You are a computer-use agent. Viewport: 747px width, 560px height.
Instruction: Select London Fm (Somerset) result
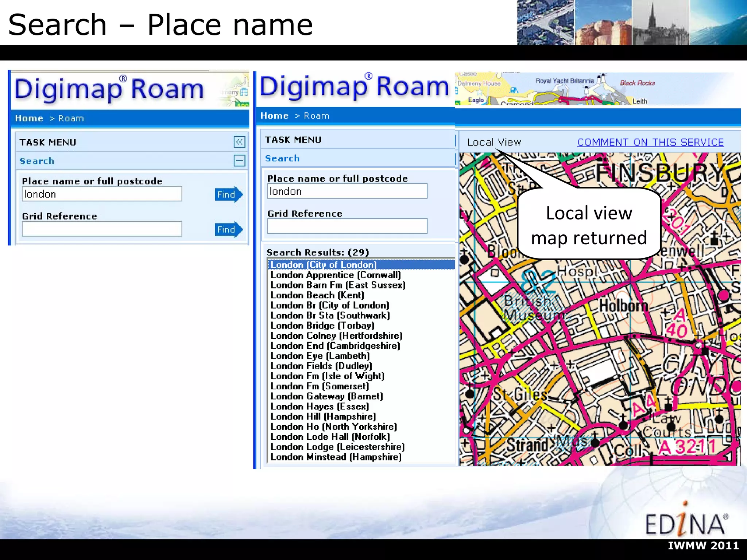coord(320,386)
